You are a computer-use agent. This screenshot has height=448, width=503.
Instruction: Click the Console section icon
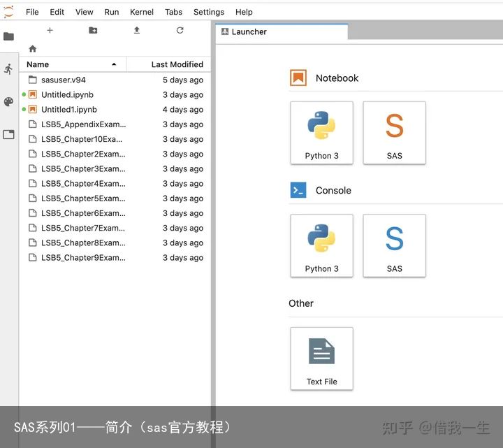click(x=298, y=190)
